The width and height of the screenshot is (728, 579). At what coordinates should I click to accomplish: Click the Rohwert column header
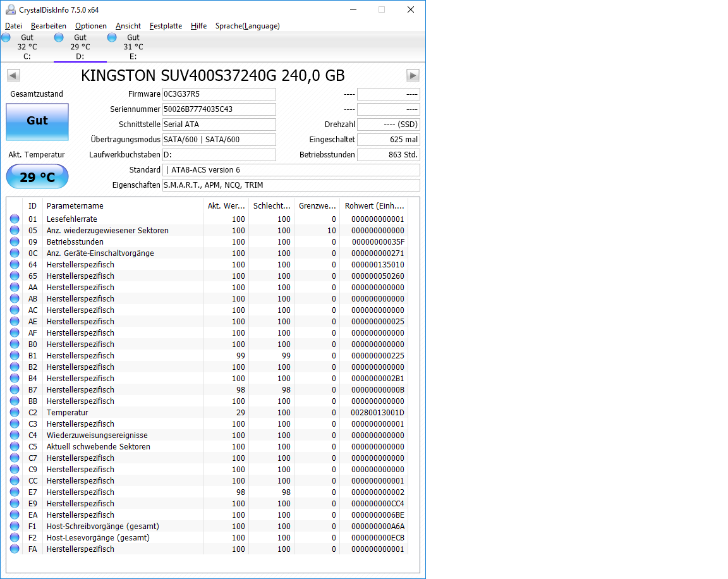coord(374,205)
